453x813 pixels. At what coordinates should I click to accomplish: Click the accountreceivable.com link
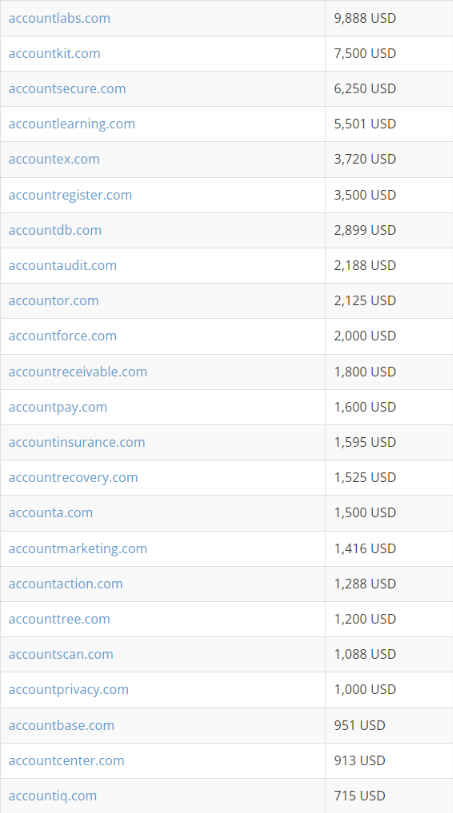point(78,372)
